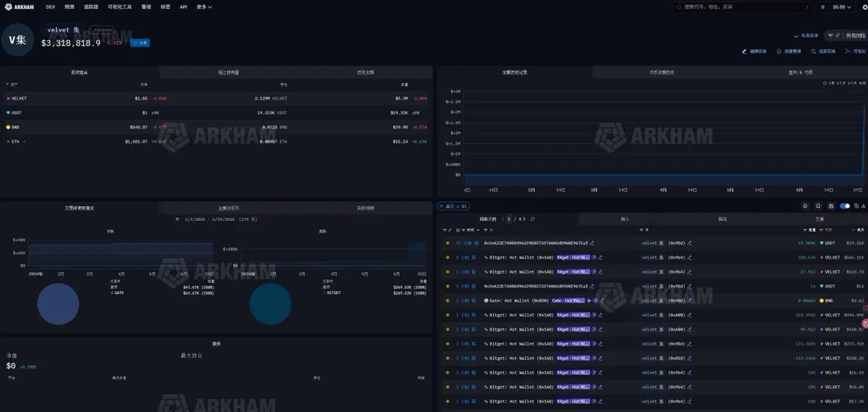Click the V集 entity avatar
868x412 pixels.
17,40
